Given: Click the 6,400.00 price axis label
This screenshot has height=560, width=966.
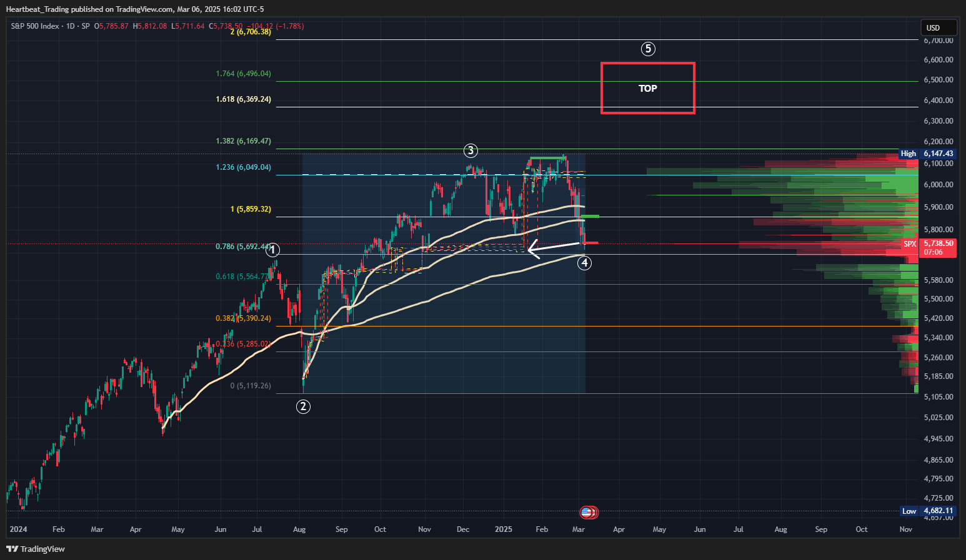Looking at the screenshot, I should click(939, 101).
